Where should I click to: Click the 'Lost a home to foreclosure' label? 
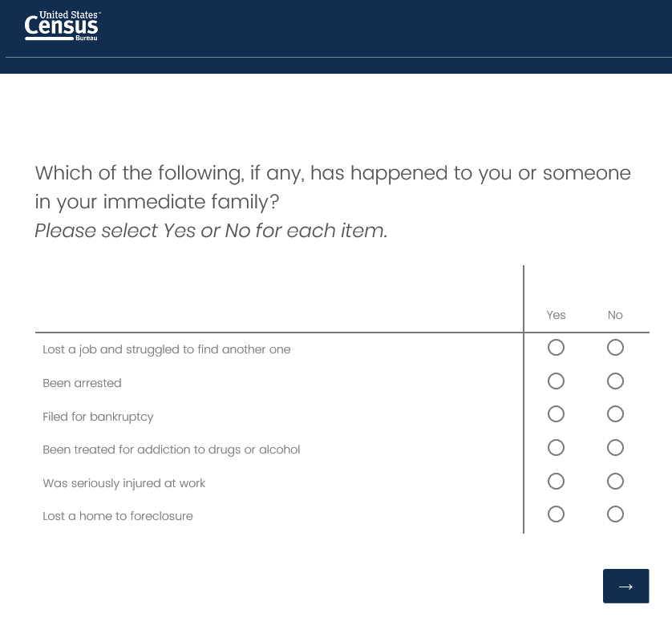click(117, 516)
